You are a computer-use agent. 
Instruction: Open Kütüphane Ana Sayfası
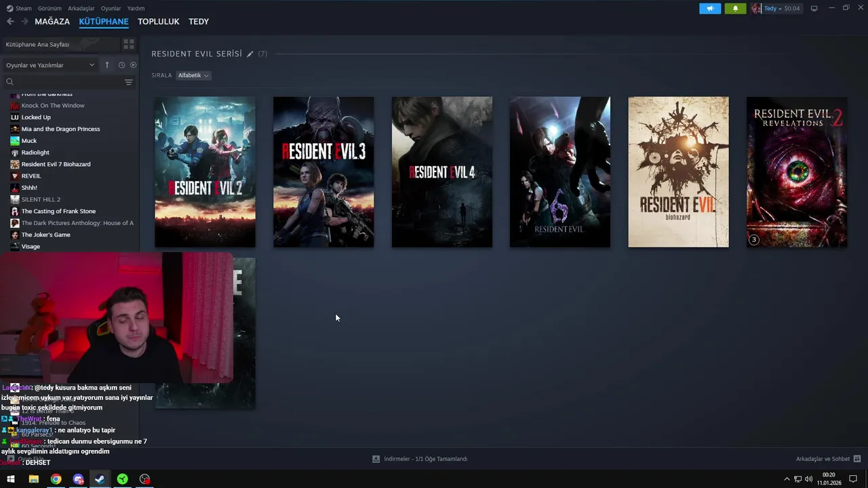click(x=37, y=44)
